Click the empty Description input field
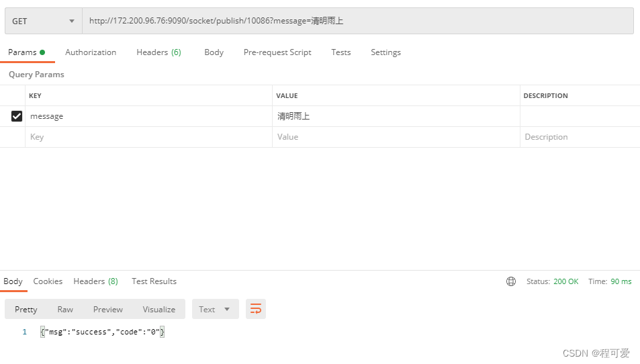640x364 pixels. click(x=580, y=137)
